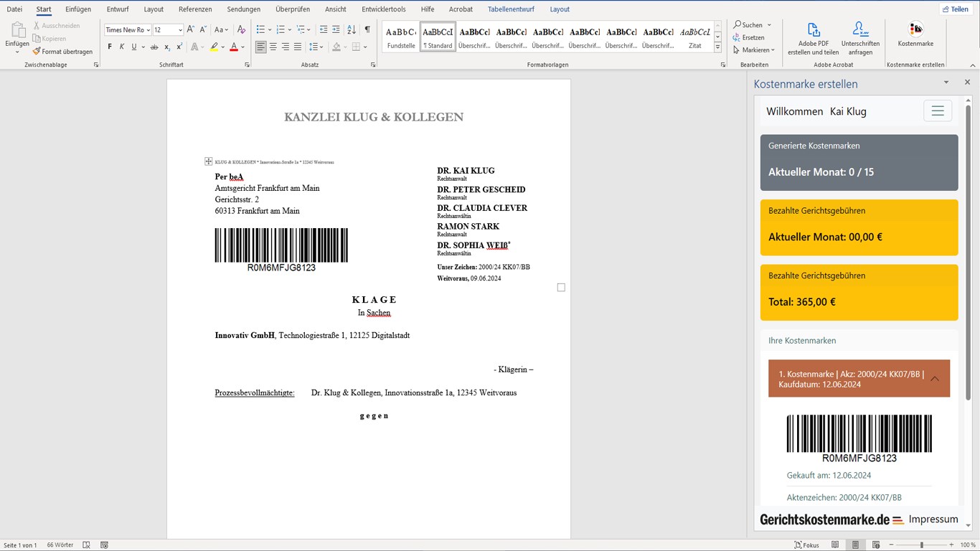This screenshot has height=551, width=980.
Task: Center align the paragraph
Action: (273, 47)
